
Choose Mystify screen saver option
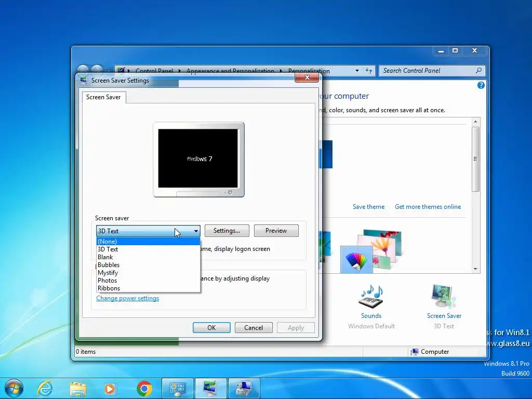point(148,272)
